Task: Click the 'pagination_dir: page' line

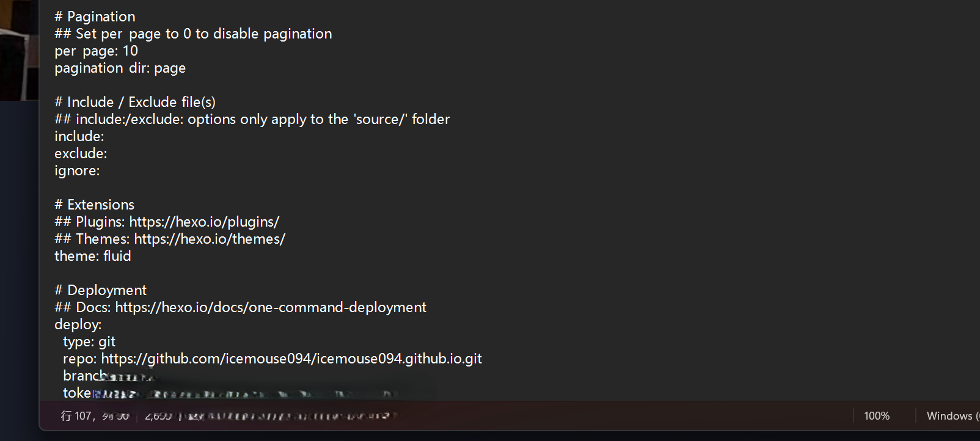Action: tap(120, 68)
